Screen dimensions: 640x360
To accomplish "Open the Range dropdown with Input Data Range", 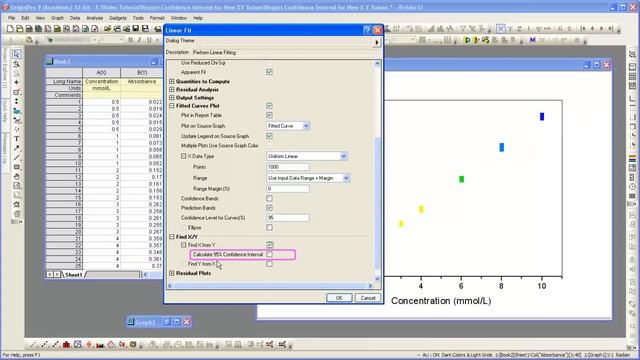I will pyautogui.click(x=346, y=178).
